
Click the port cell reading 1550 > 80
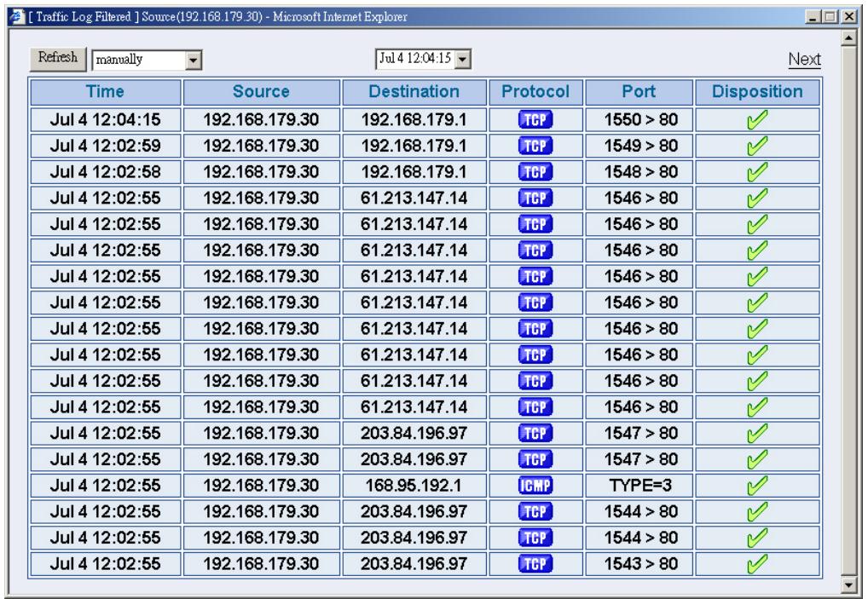coord(639,120)
